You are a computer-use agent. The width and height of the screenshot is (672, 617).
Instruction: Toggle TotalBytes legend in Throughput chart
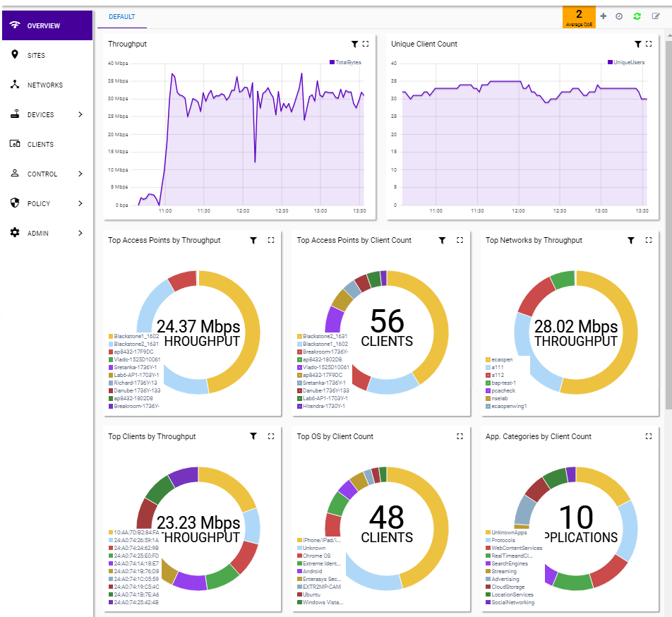pos(345,63)
